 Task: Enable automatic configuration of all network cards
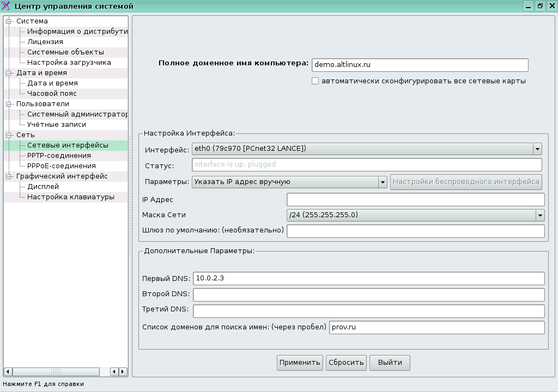(315, 81)
